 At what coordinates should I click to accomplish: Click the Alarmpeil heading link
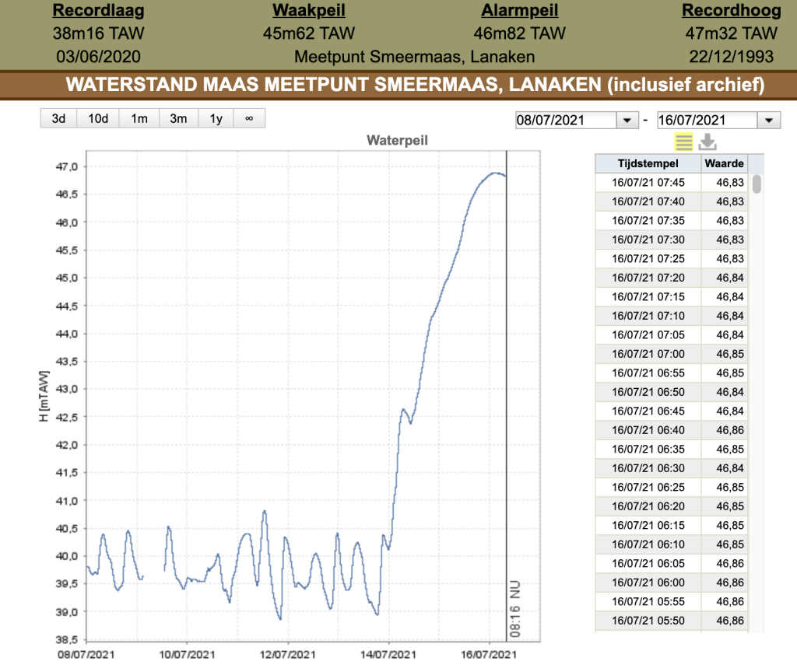click(519, 10)
